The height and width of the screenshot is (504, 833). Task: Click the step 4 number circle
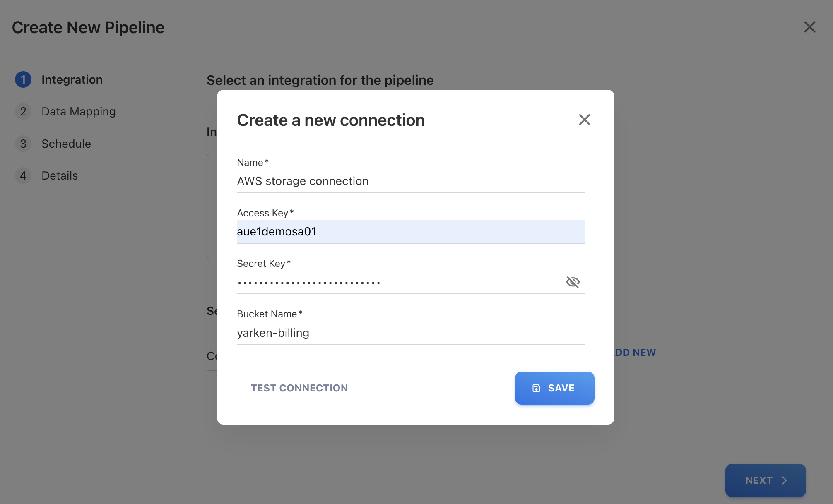click(23, 176)
